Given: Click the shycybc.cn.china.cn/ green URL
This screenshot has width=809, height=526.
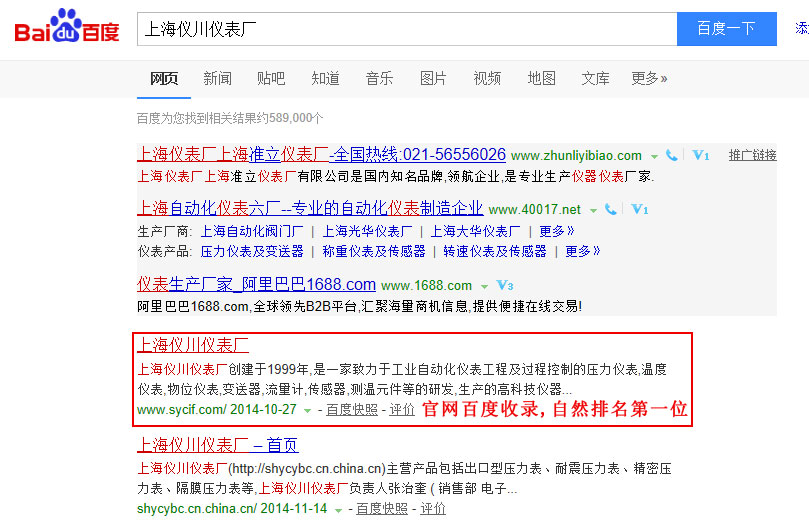Looking at the screenshot, I should point(197,508).
